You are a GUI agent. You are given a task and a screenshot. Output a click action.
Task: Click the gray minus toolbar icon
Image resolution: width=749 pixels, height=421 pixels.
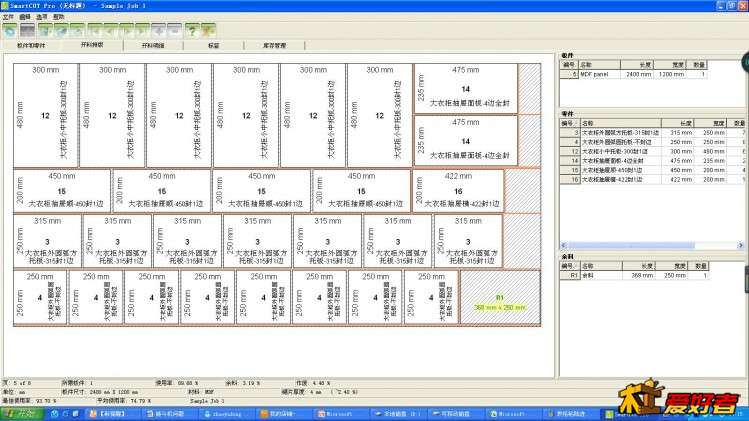(x=174, y=31)
